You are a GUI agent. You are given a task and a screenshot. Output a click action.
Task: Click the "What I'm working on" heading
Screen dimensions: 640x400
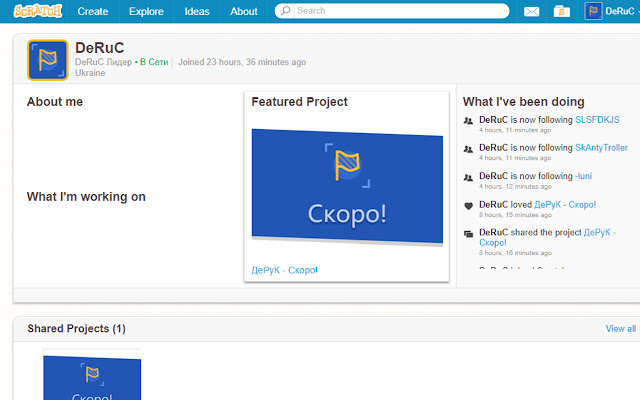[86, 197]
